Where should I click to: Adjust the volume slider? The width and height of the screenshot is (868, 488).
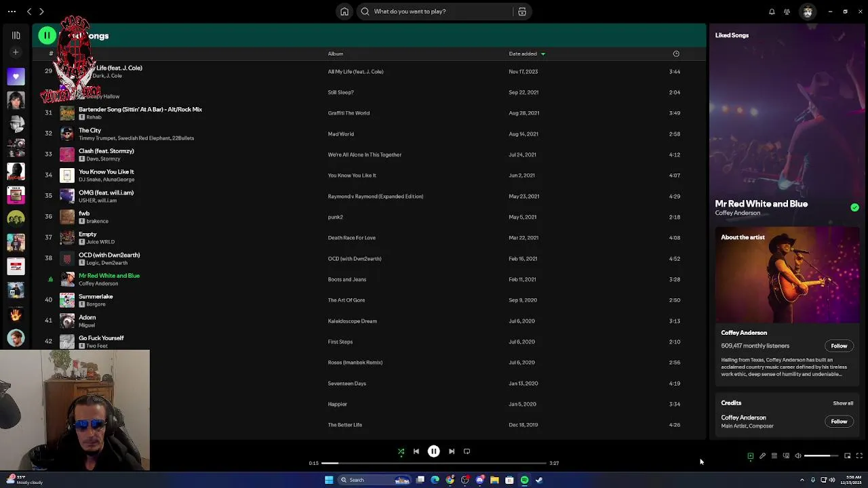click(821, 456)
